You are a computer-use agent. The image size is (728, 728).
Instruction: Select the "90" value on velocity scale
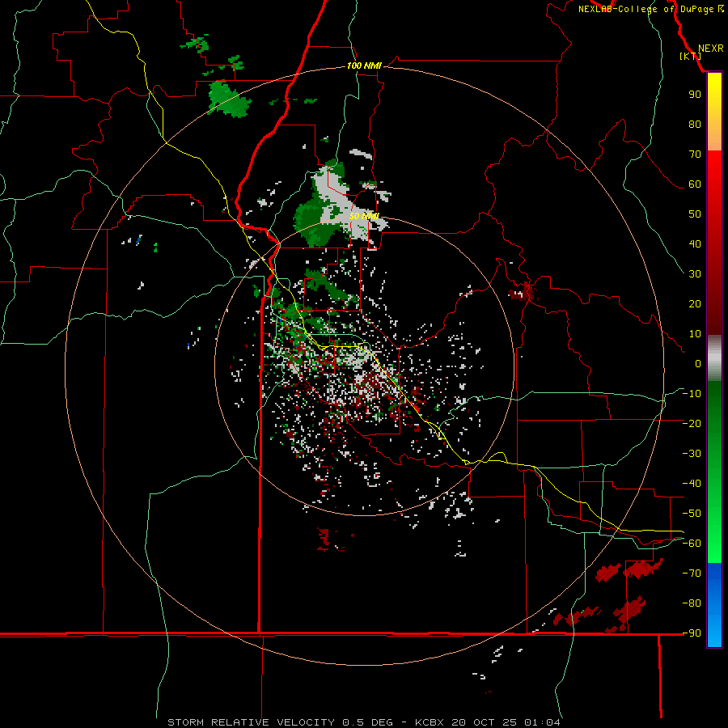tap(695, 95)
